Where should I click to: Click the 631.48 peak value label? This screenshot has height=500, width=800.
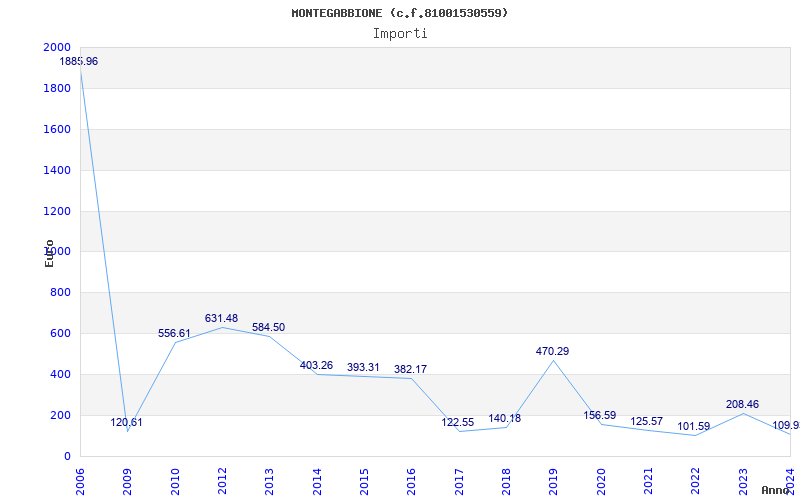(x=221, y=318)
